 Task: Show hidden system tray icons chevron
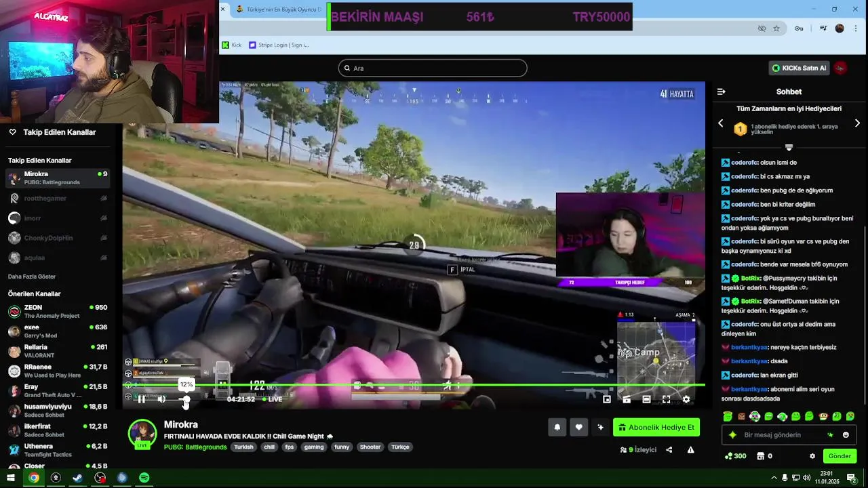[x=774, y=478]
